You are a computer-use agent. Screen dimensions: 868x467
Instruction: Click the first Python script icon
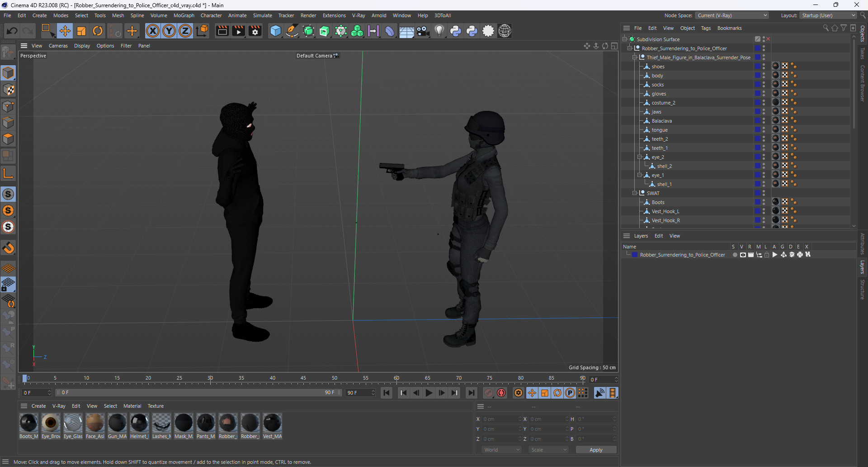(456, 31)
